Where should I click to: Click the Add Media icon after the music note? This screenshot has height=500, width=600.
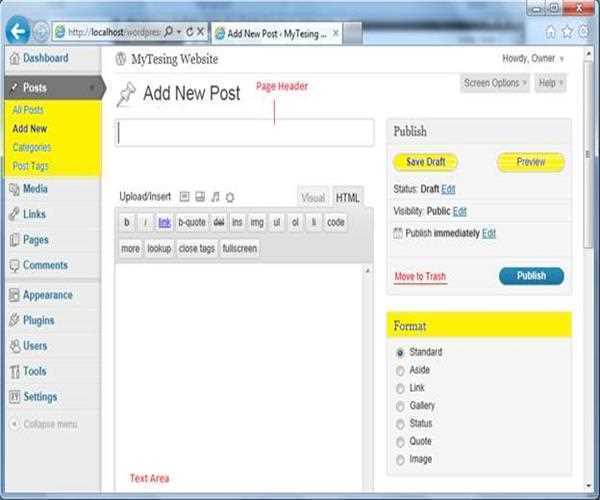(x=230, y=197)
